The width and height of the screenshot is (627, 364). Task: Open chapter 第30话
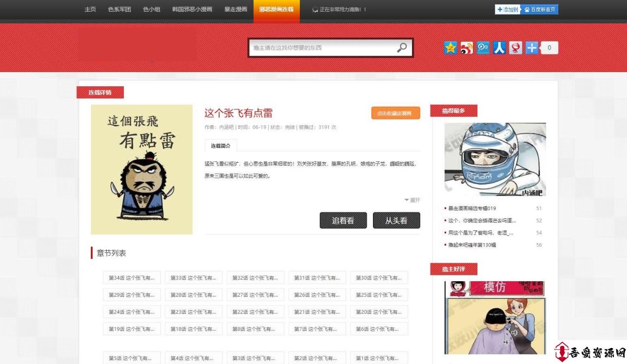[379, 278]
